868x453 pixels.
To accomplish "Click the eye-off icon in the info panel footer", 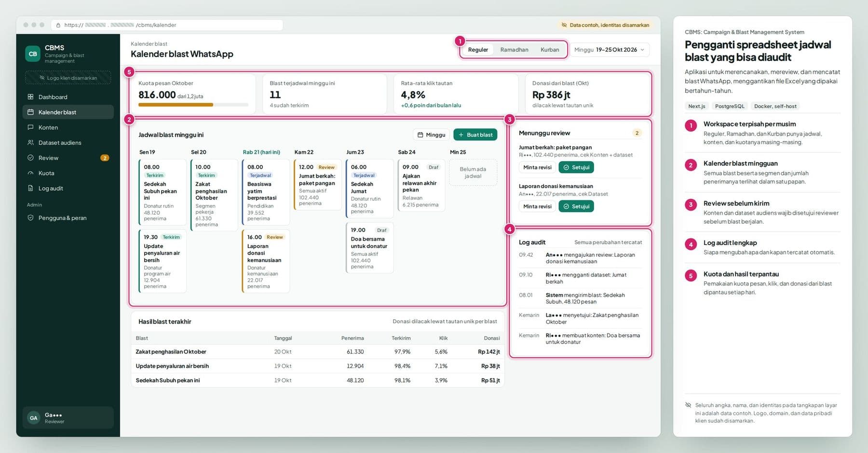I will pos(688,405).
